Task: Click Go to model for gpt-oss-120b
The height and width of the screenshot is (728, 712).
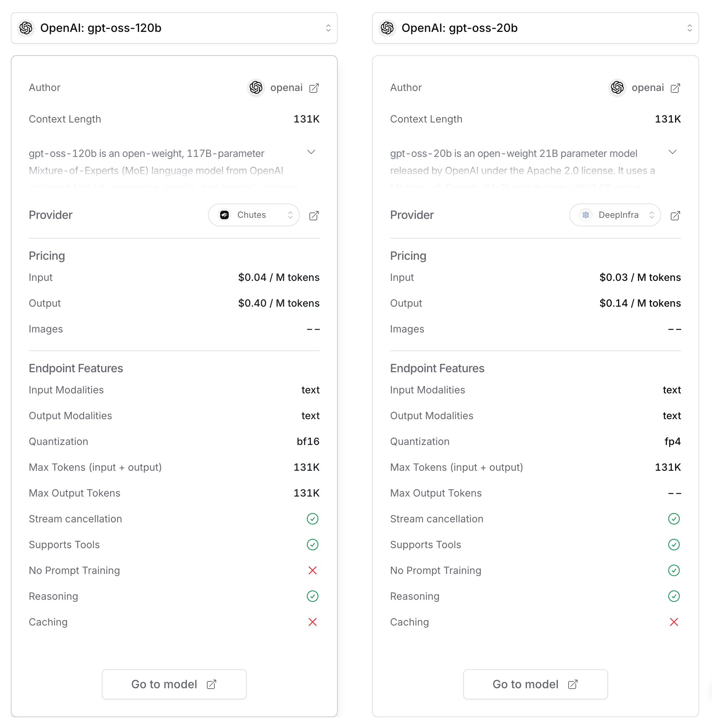Action: [x=174, y=684]
